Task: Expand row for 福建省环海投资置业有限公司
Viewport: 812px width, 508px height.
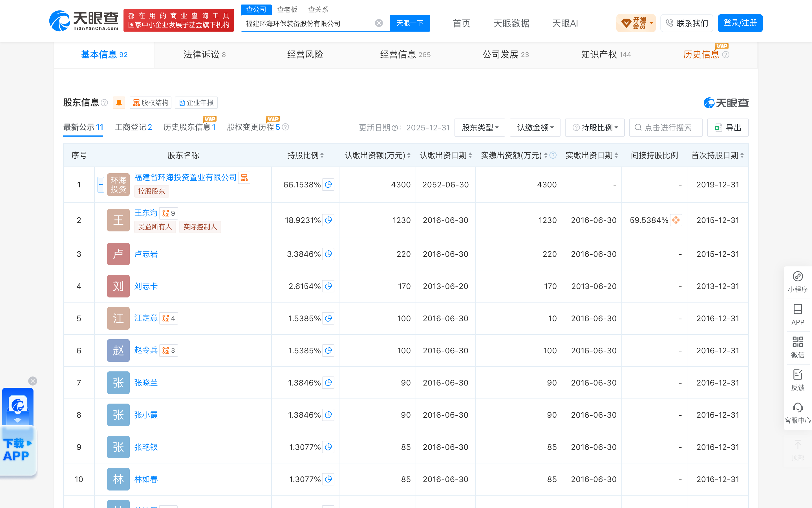Action: pyautogui.click(x=101, y=185)
